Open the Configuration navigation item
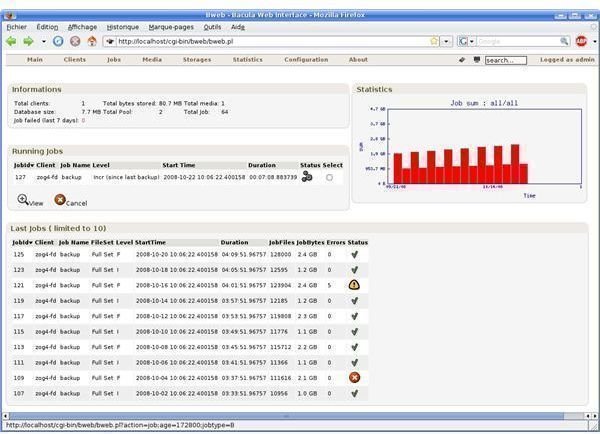Screen dimensions: 600x434 click(x=306, y=60)
